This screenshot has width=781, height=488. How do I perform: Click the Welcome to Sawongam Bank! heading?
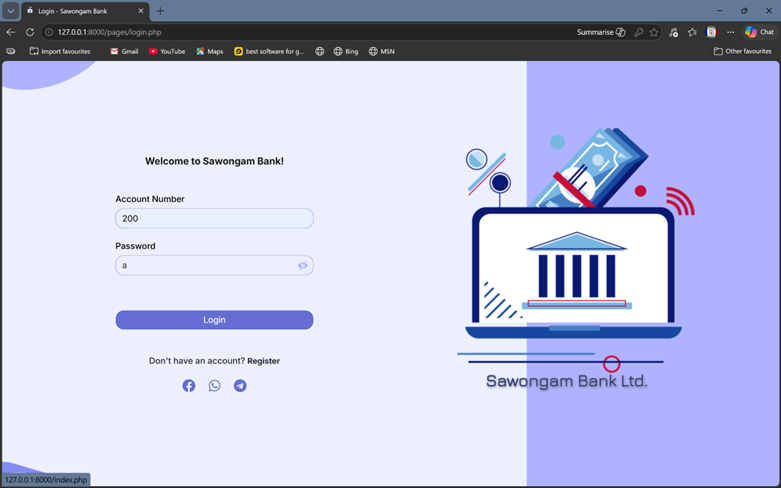point(214,161)
